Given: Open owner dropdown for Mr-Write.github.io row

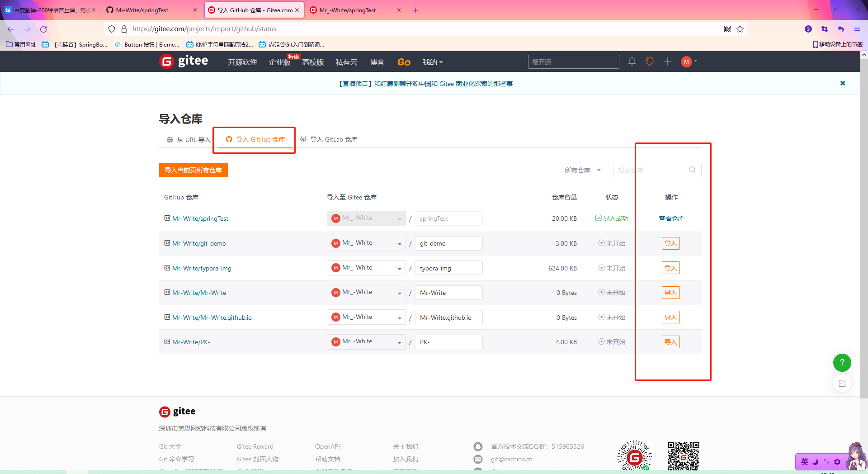Looking at the screenshot, I should click(366, 317).
